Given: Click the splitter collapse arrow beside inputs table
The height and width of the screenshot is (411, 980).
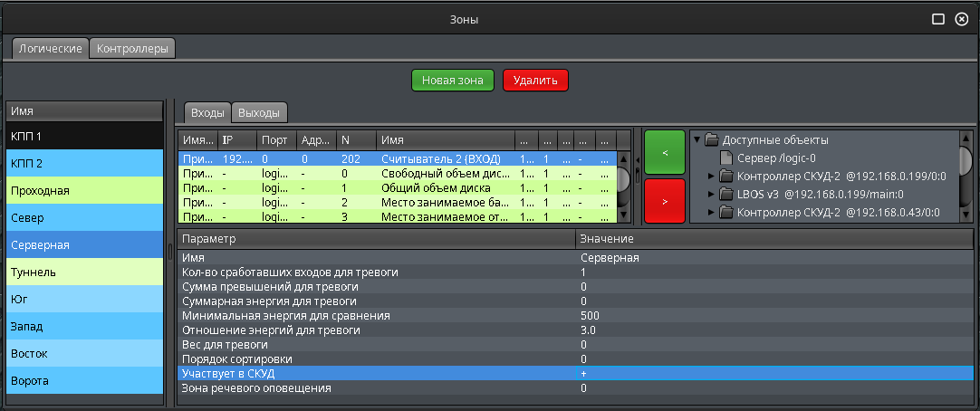Looking at the screenshot, I should 636,161.
